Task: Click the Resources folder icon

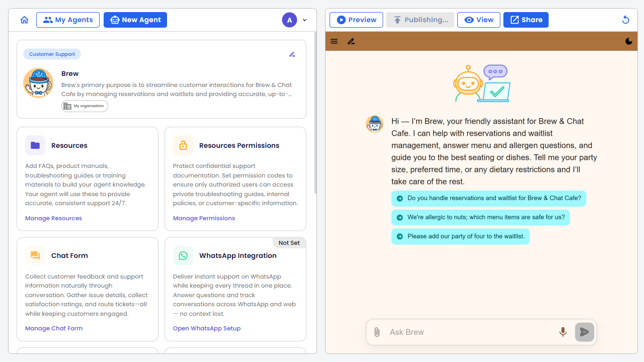Action: [35, 145]
